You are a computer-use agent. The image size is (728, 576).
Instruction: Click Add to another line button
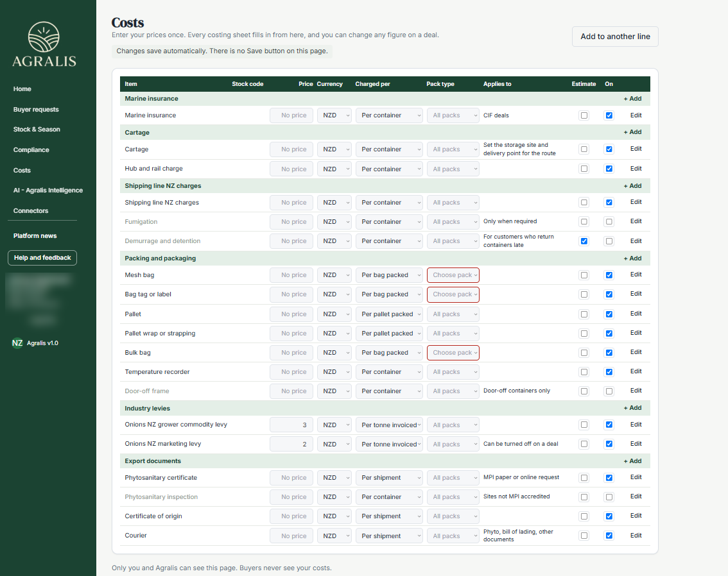click(615, 37)
